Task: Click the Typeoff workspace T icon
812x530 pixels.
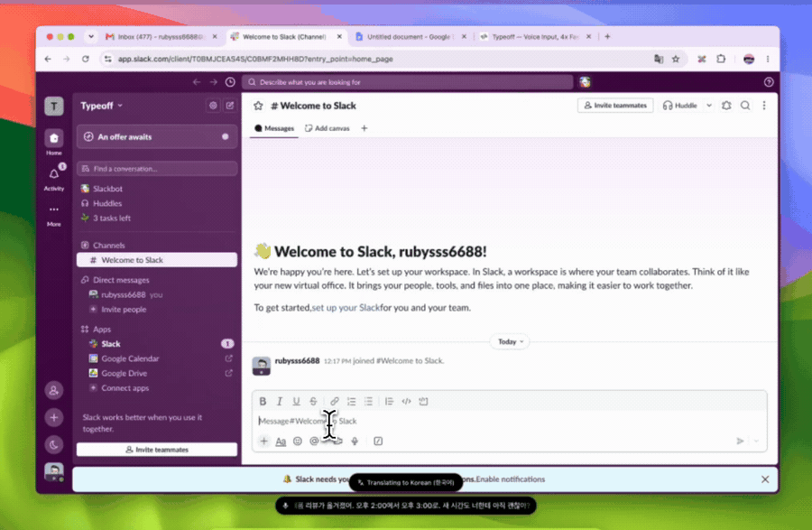Action: coord(54,107)
